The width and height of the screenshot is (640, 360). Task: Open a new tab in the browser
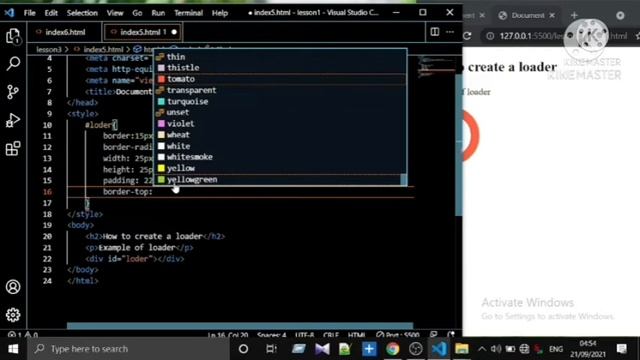coord(574,16)
